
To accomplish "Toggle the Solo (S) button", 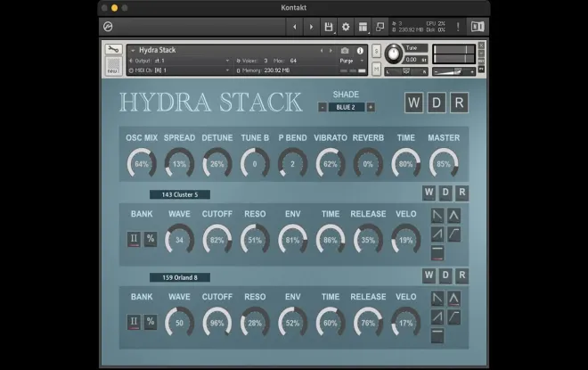I will click(376, 51).
